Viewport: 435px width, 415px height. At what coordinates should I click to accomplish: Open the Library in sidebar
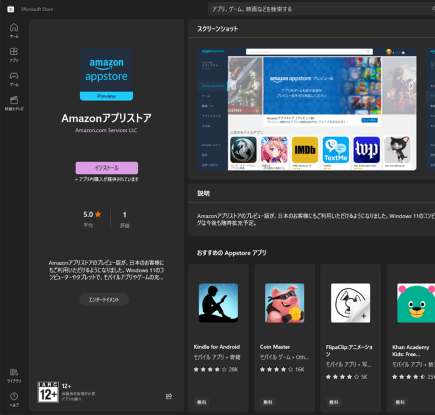14,376
